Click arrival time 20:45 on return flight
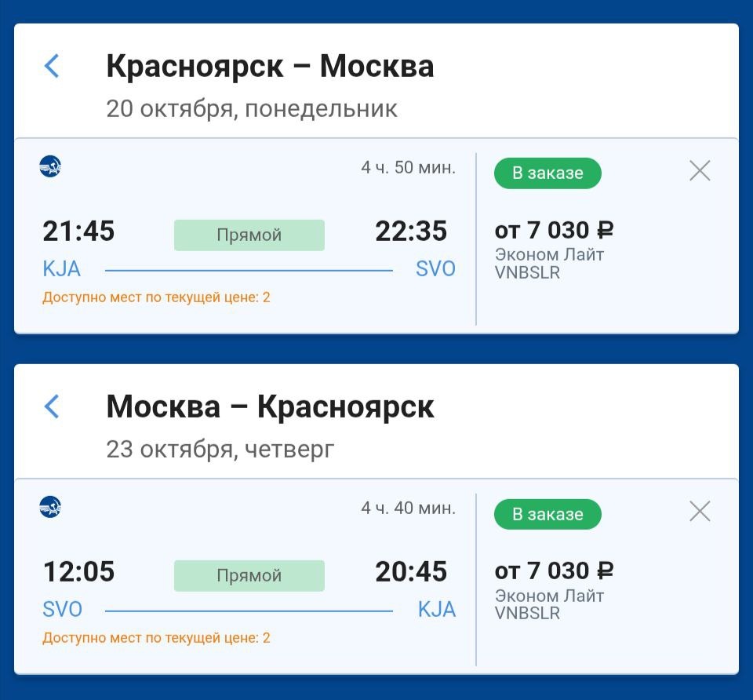Screen dimensions: 753x700 pos(411,572)
